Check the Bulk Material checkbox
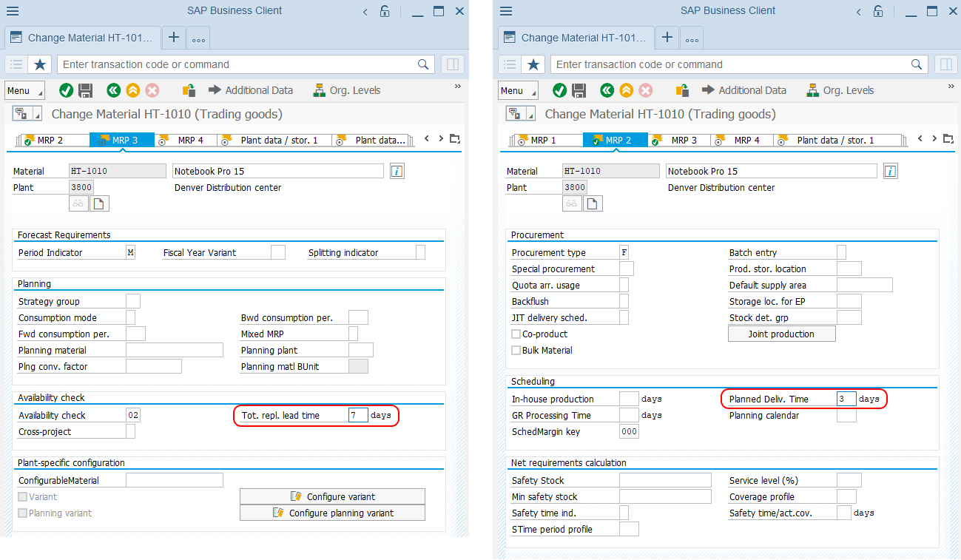961x560 pixels. point(516,351)
